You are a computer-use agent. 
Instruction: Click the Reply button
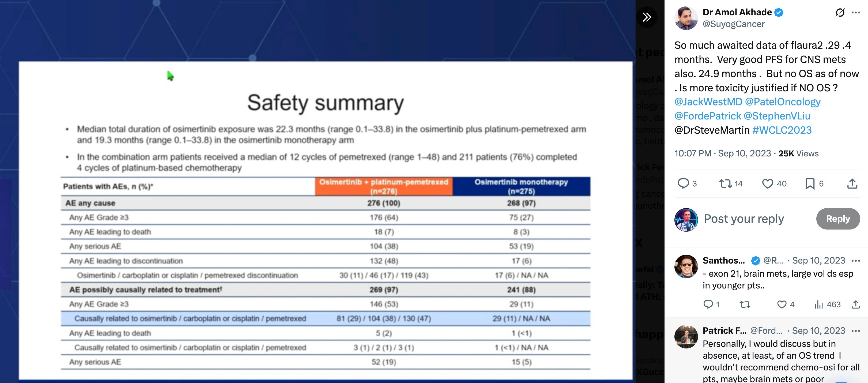coord(838,219)
